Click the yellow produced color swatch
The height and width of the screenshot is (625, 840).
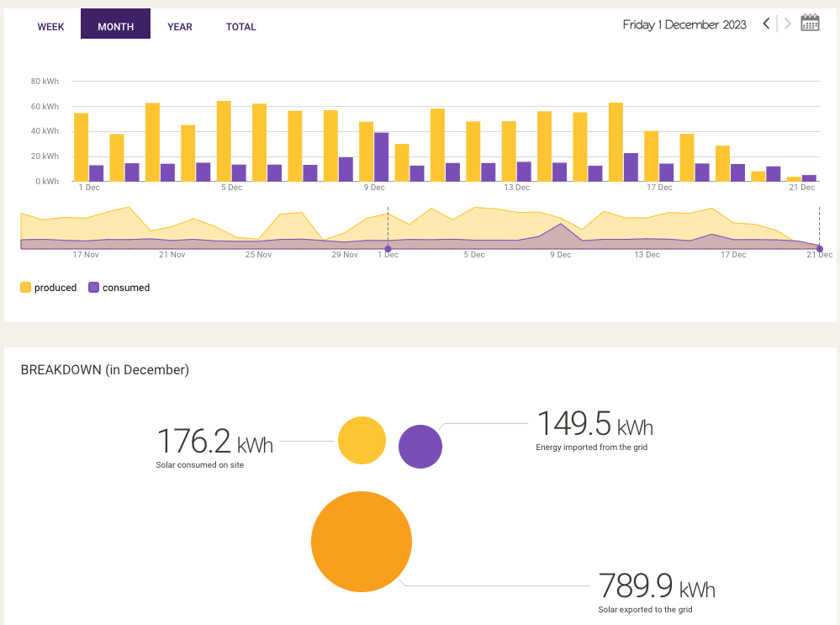(x=25, y=287)
